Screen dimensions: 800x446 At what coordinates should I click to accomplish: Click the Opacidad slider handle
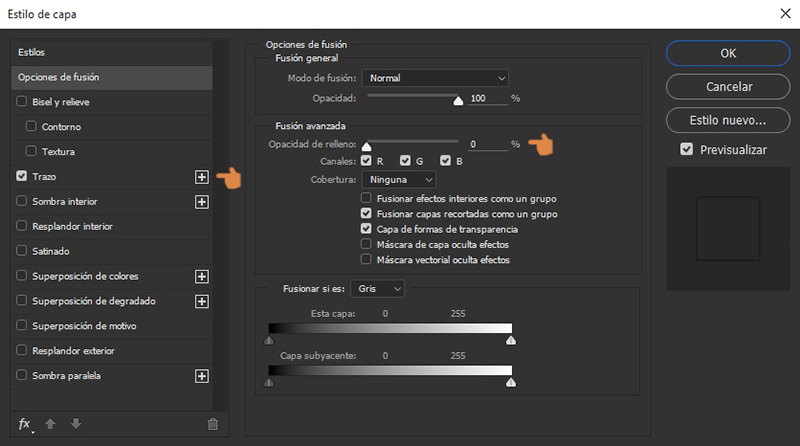click(x=458, y=101)
